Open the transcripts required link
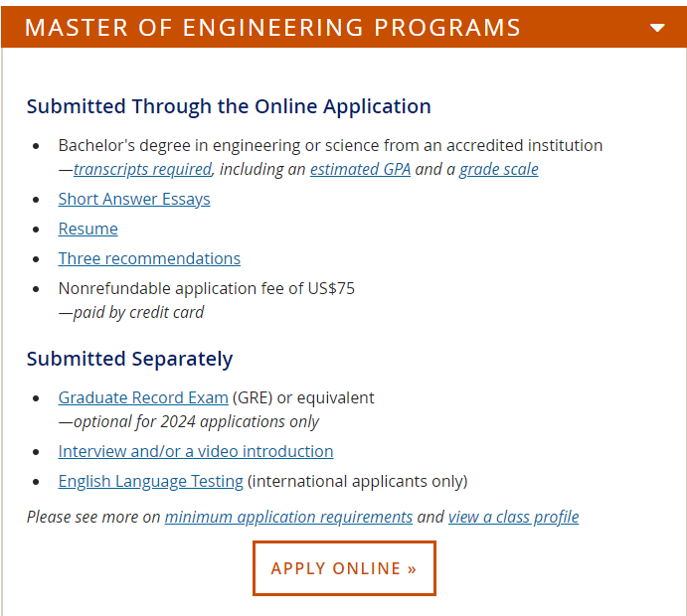This screenshot has width=687, height=616. coord(142,169)
